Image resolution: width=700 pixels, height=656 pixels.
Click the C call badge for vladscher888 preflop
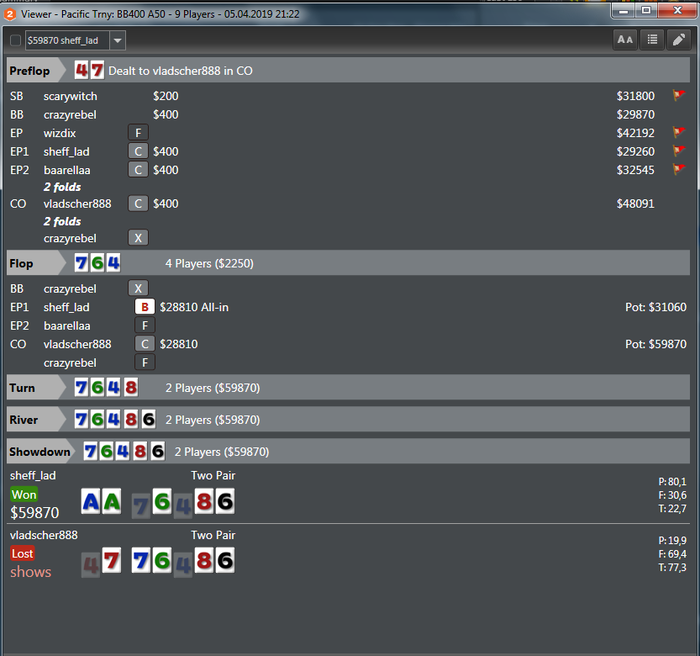pos(138,204)
